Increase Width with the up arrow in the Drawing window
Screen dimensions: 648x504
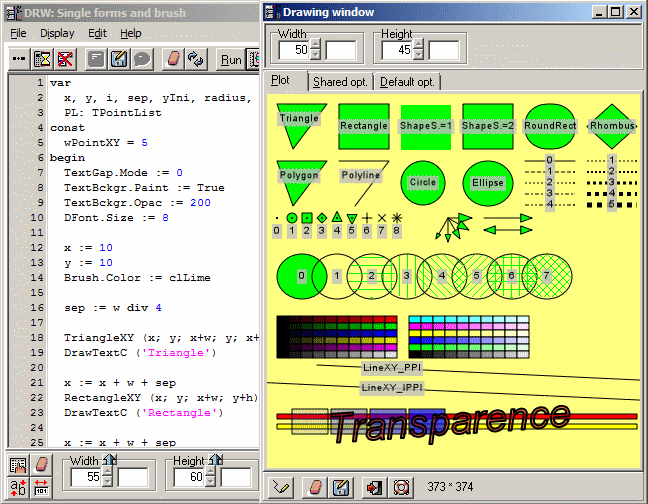click(316, 44)
